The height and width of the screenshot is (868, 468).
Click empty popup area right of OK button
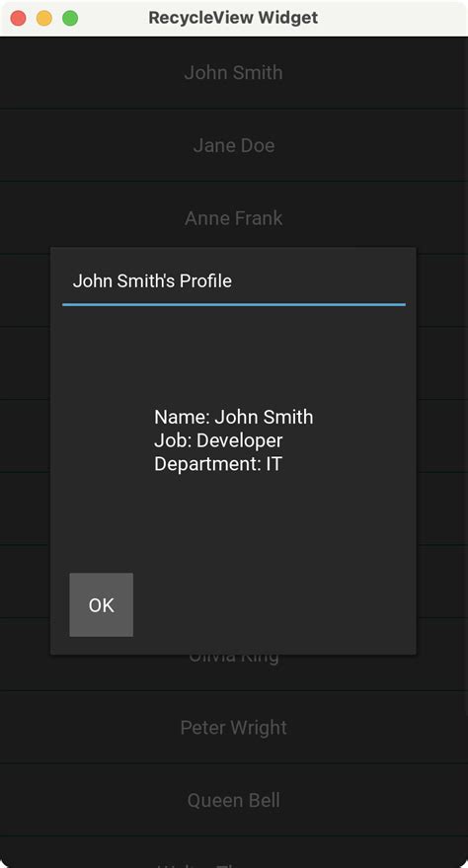click(x=272, y=604)
